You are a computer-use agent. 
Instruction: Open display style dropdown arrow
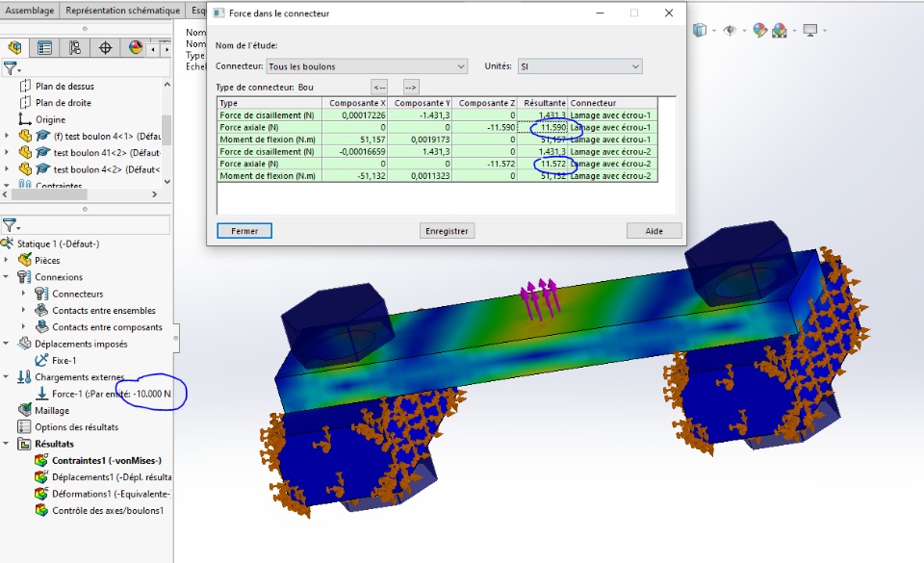click(x=713, y=31)
